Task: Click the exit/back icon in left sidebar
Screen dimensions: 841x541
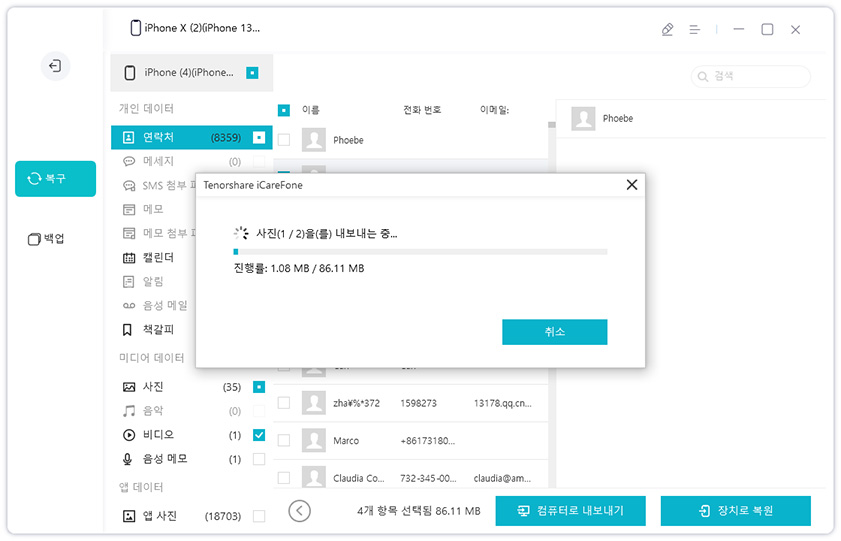Action: [55, 66]
